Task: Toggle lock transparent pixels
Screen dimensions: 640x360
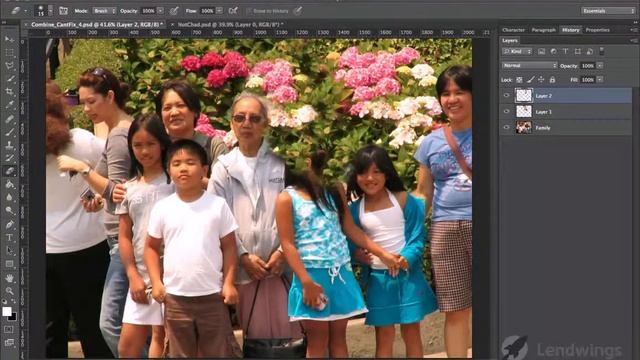Action: (519, 80)
